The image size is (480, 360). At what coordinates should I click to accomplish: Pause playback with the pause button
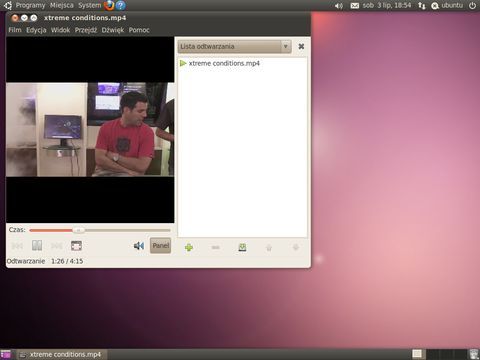point(37,246)
